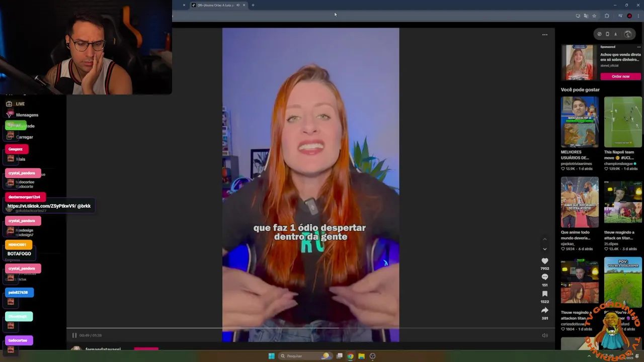Click the translate page icon
The height and width of the screenshot is (362, 644).
(x=586, y=16)
